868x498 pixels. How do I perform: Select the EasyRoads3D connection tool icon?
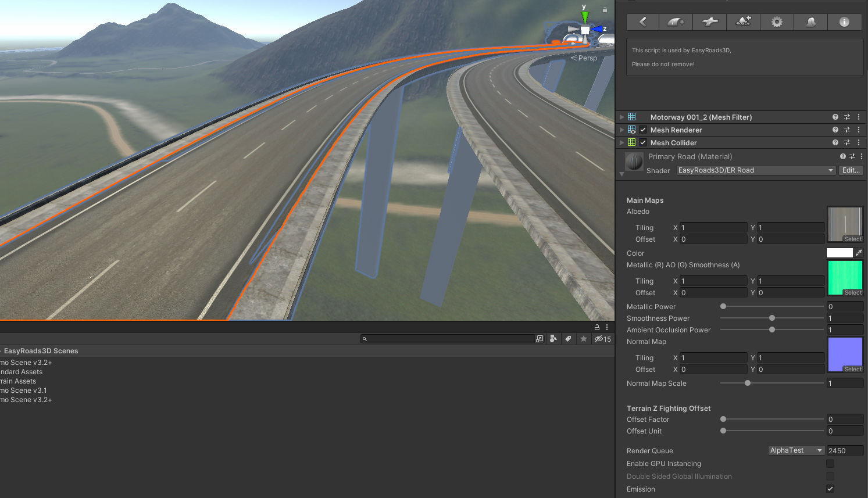[709, 22]
